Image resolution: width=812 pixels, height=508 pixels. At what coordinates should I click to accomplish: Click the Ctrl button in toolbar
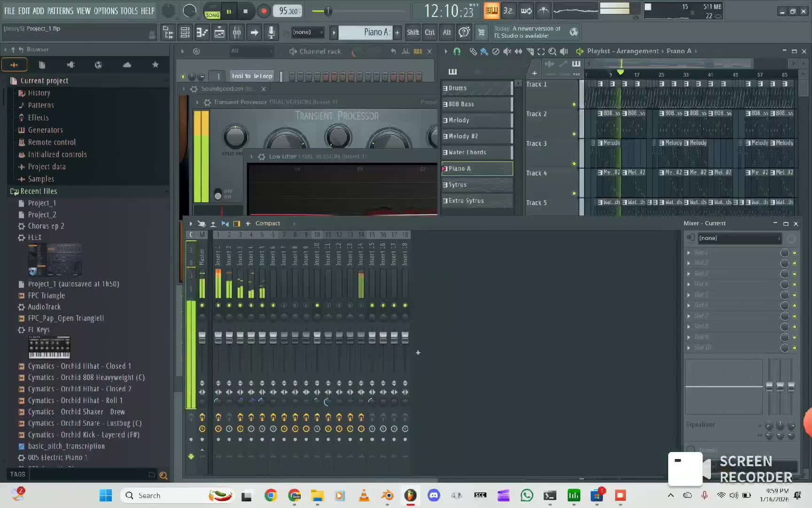[x=430, y=32]
